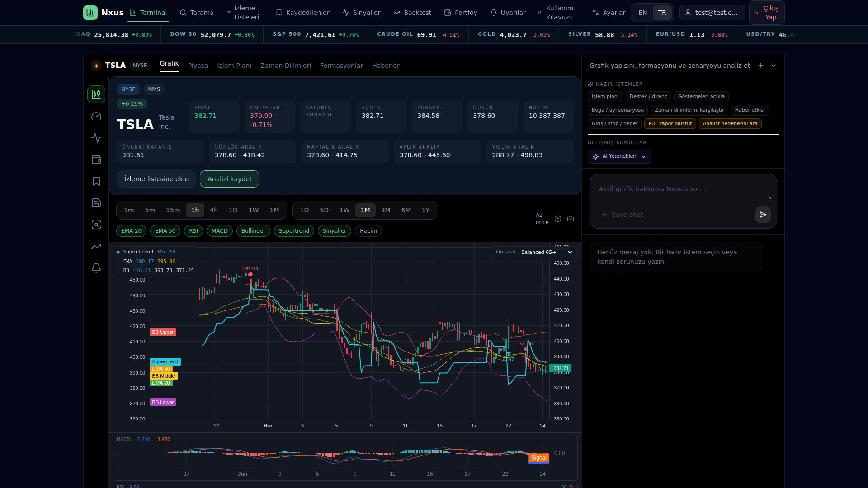Focus the Nxus chat input field
Screen dimensions: 868x488
[x=683, y=189]
